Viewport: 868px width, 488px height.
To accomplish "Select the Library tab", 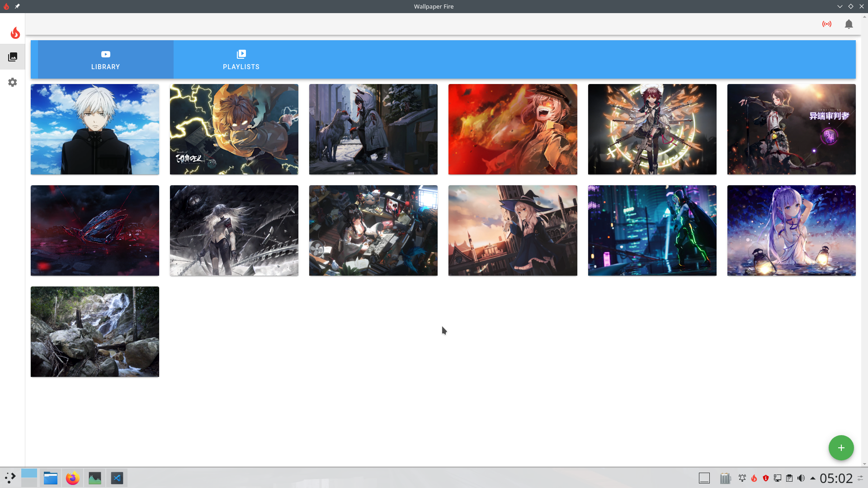I will tap(105, 60).
